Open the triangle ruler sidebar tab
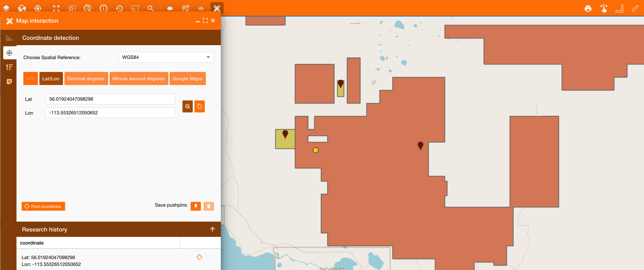Screen dimensions: 644x270 pyautogui.click(x=9, y=38)
